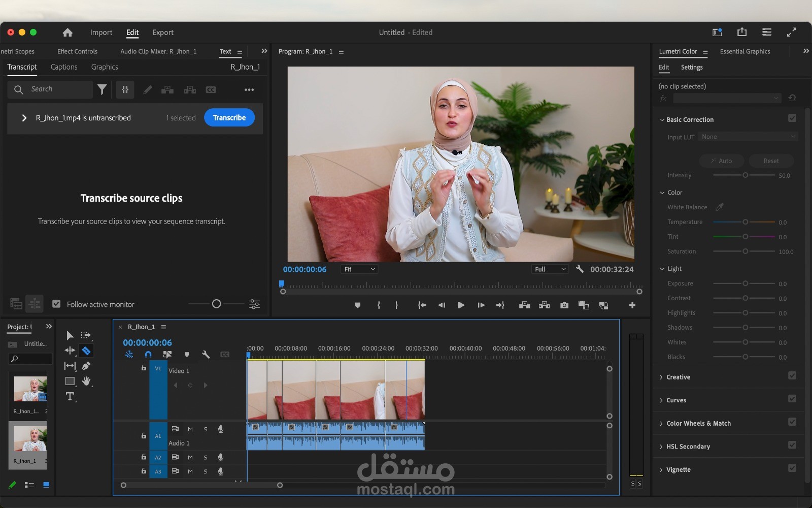This screenshot has height=508, width=812.
Task: Toggle the V1 track lock
Action: tap(144, 368)
